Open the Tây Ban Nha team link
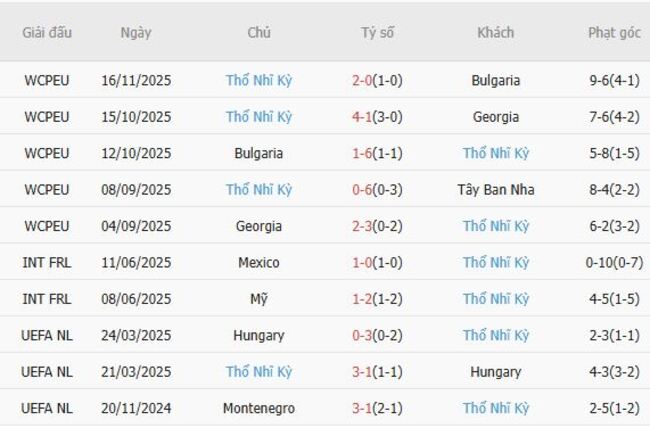Screen dimensions: 650x428 pos(495,190)
